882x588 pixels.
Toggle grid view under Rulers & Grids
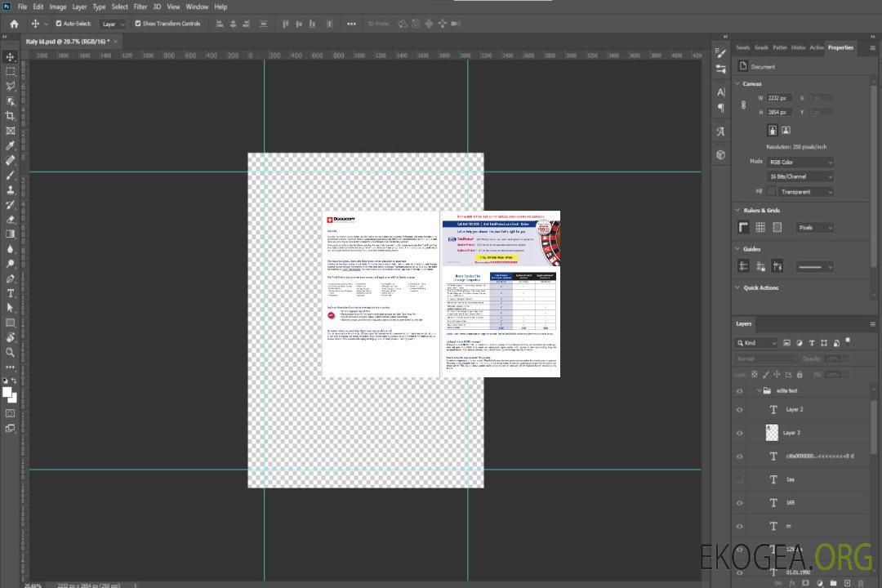click(760, 228)
